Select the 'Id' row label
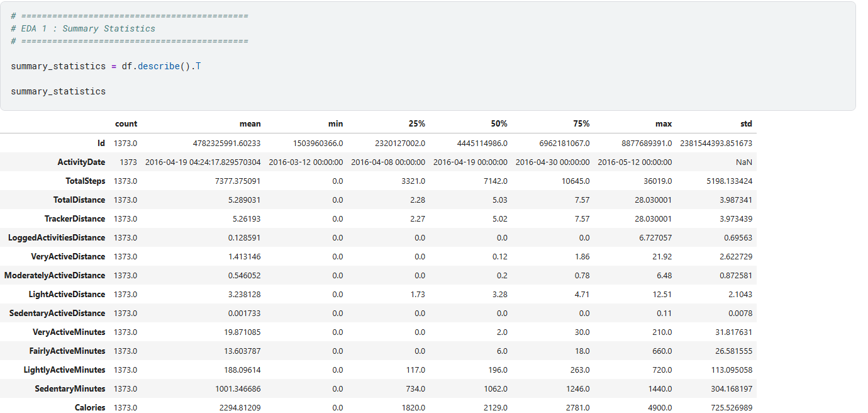This screenshot has width=868, height=413. pos(101,143)
